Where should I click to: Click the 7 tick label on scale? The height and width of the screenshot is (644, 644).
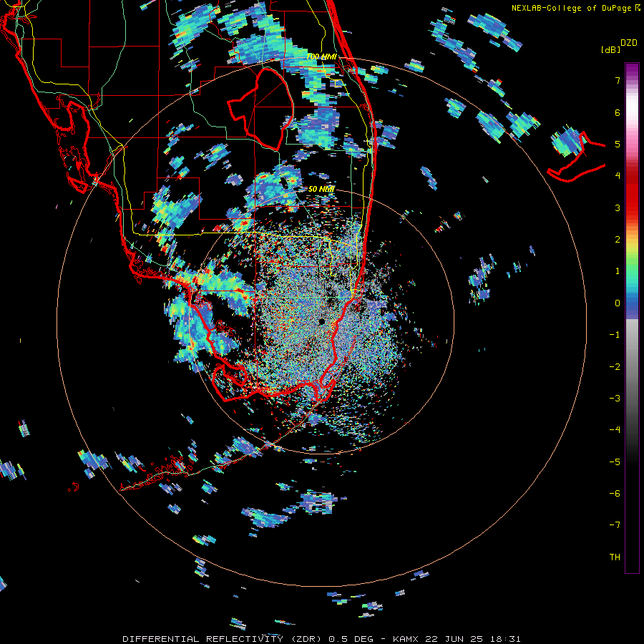618,80
